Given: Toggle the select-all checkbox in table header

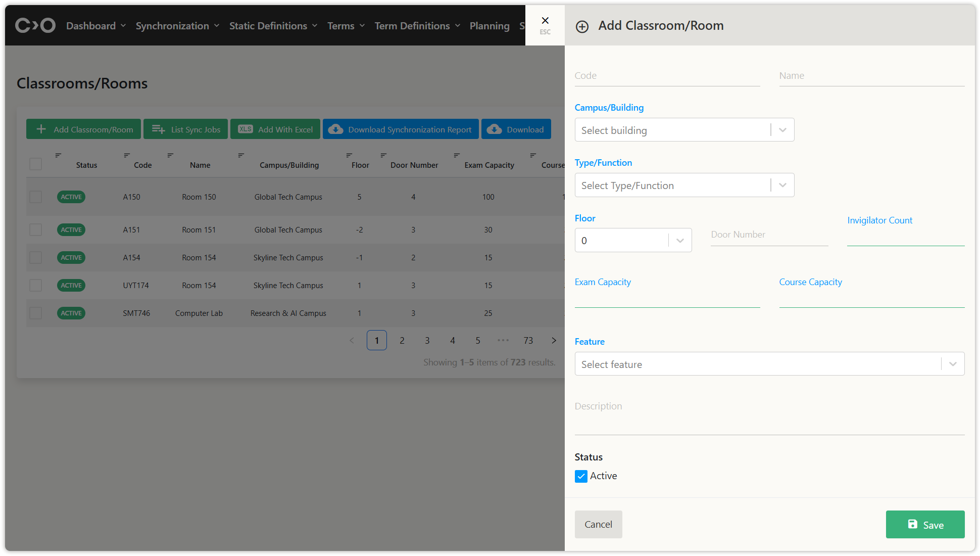Looking at the screenshot, I should (35, 164).
